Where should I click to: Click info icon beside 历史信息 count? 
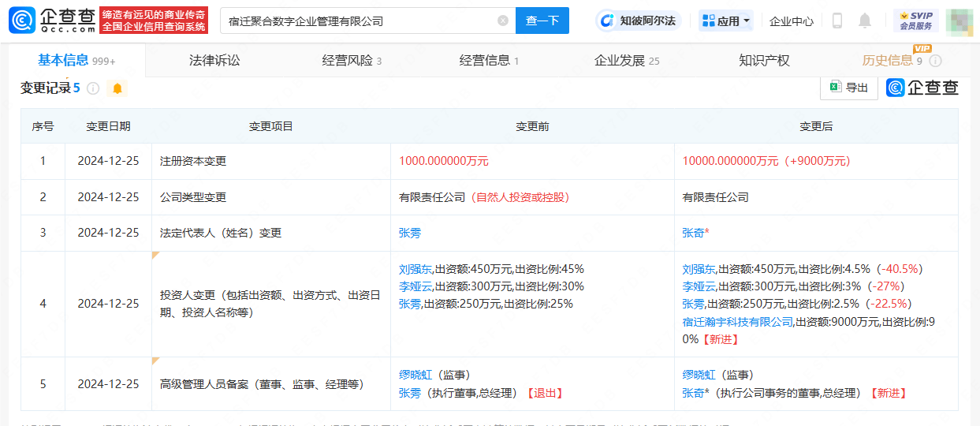coord(935,61)
